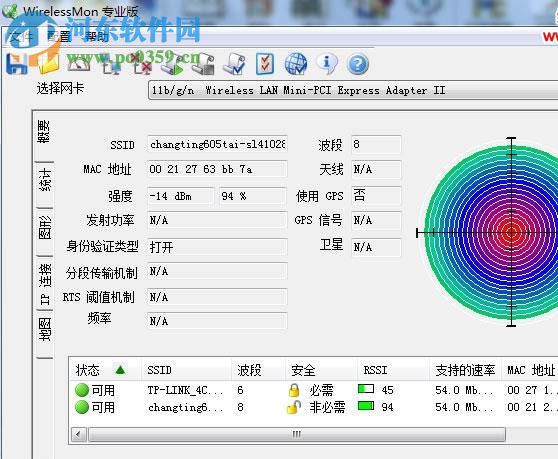Sort the network list by the SSID column header
The width and height of the screenshot is (558, 459).
coord(187,370)
